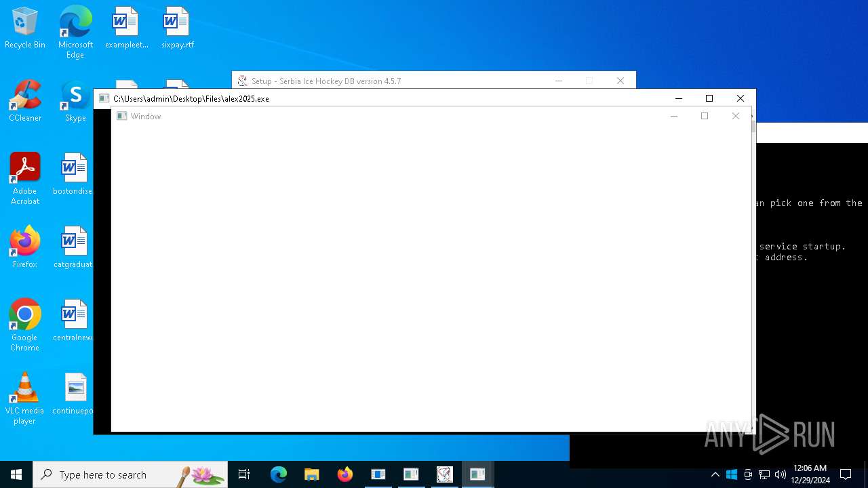
Task: Minimize the inner 'Window' window
Action: pos(674,116)
